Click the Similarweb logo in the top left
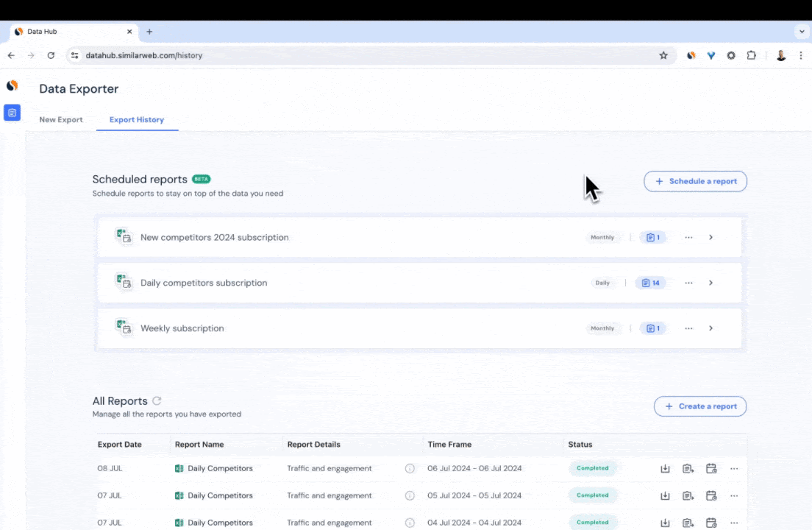Viewport: 812px width, 530px height. [x=12, y=85]
